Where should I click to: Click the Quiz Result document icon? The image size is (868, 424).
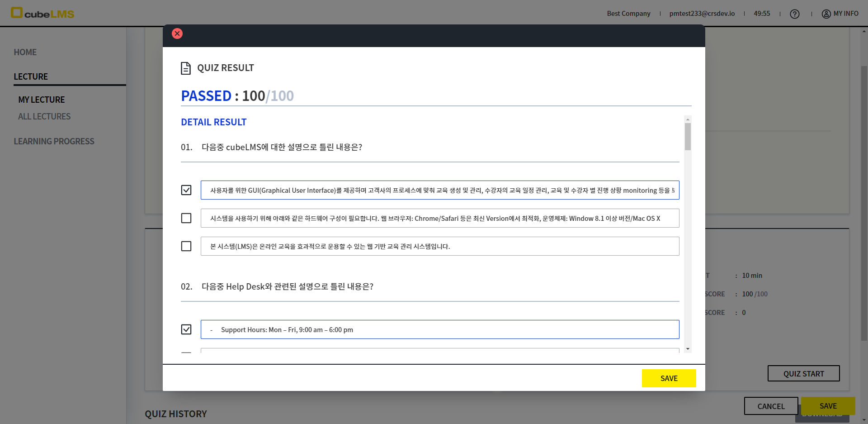[186, 68]
